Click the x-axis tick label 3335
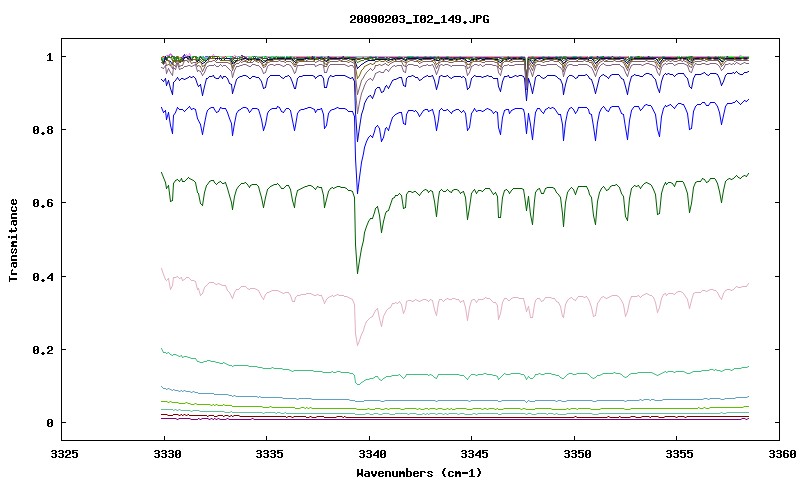The image size is (800, 480). click(269, 453)
